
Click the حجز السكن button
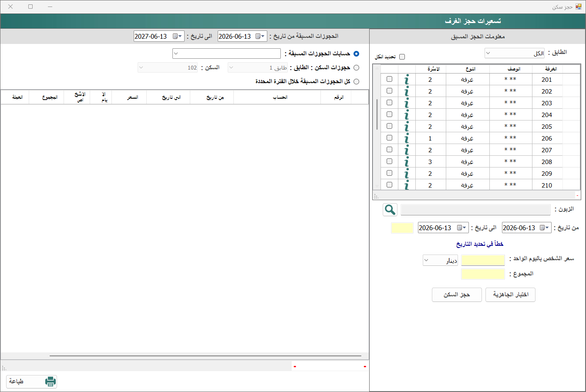(457, 295)
